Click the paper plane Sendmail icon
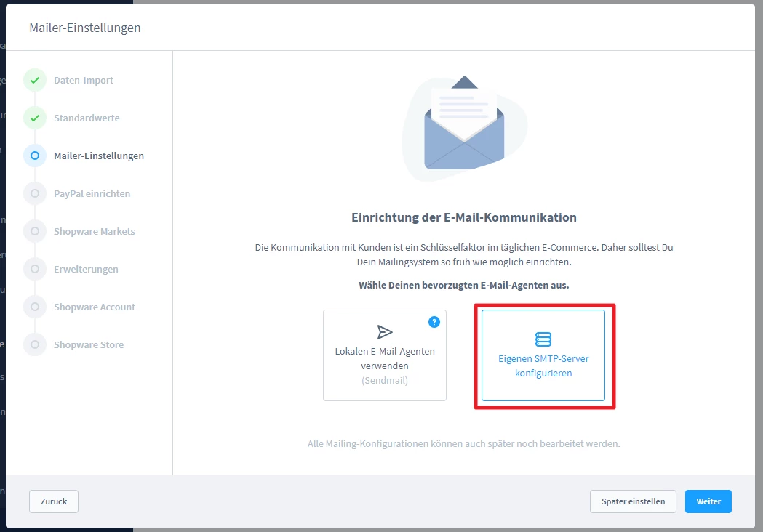Image resolution: width=763 pixels, height=532 pixels. pyautogui.click(x=385, y=332)
